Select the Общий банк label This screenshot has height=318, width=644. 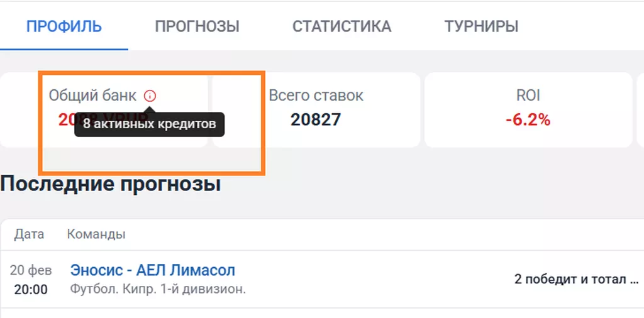click(x=92, y=96)
